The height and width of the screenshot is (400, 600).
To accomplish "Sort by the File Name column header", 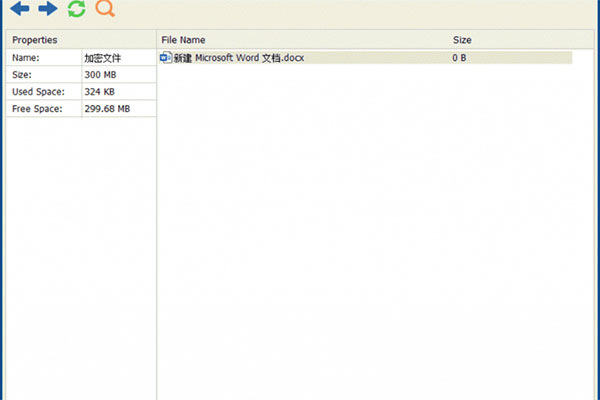I will (184, 40).
